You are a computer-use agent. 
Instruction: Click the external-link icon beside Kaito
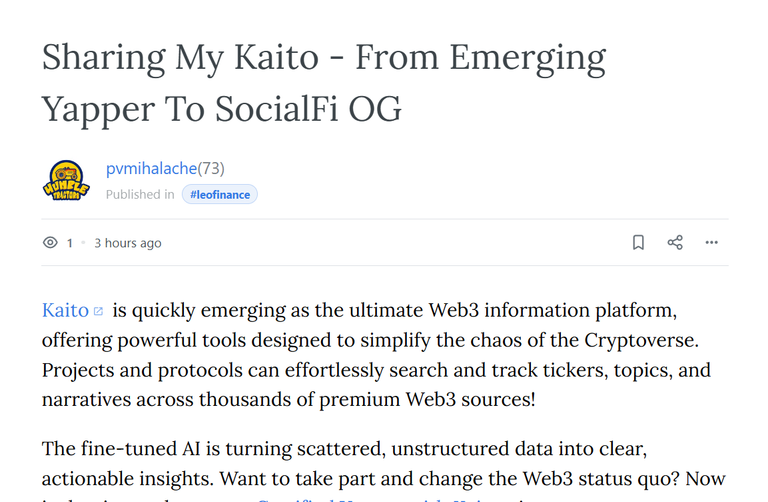click(98, 311)
